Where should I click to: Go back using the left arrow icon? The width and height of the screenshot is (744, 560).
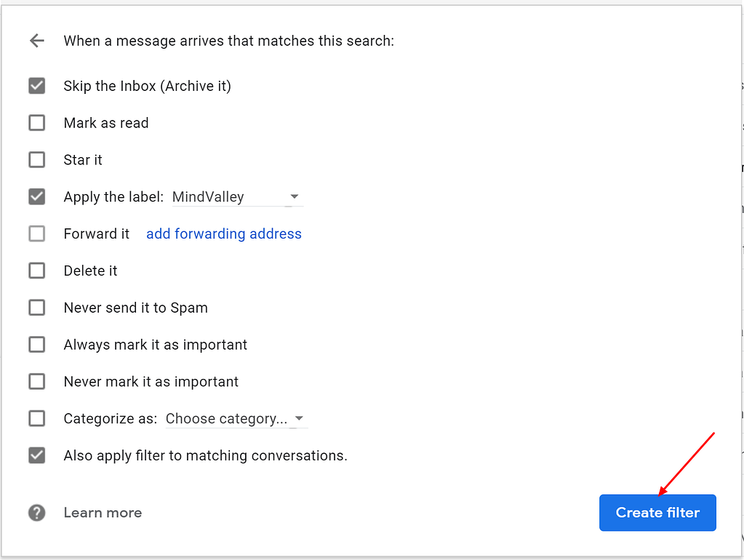pos(37,41)
